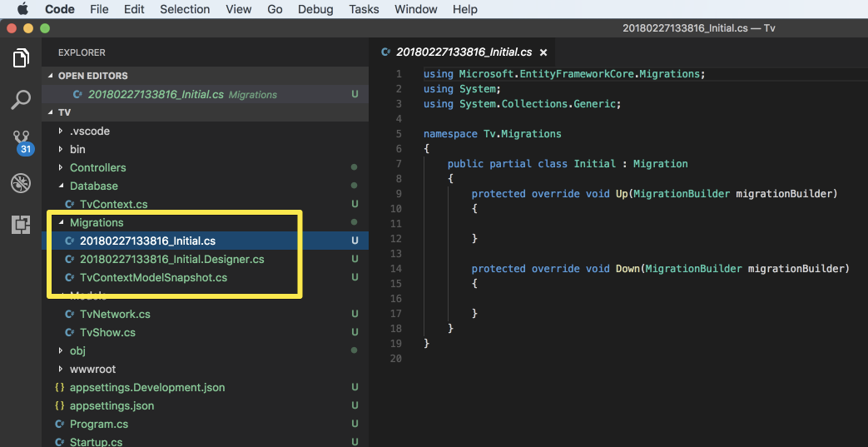Open the Code application menu

coord(60,9)
